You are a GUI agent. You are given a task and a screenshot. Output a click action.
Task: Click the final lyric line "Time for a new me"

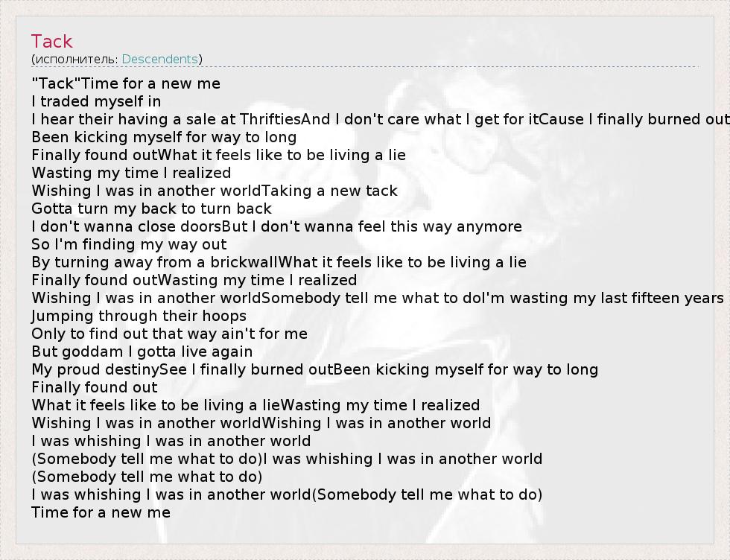click(x=101, y=512)
